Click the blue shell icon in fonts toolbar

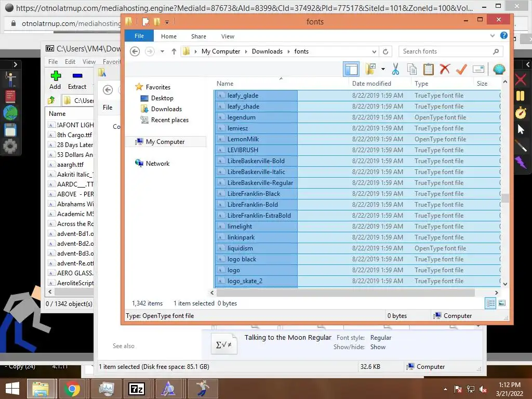coord(499,69)
